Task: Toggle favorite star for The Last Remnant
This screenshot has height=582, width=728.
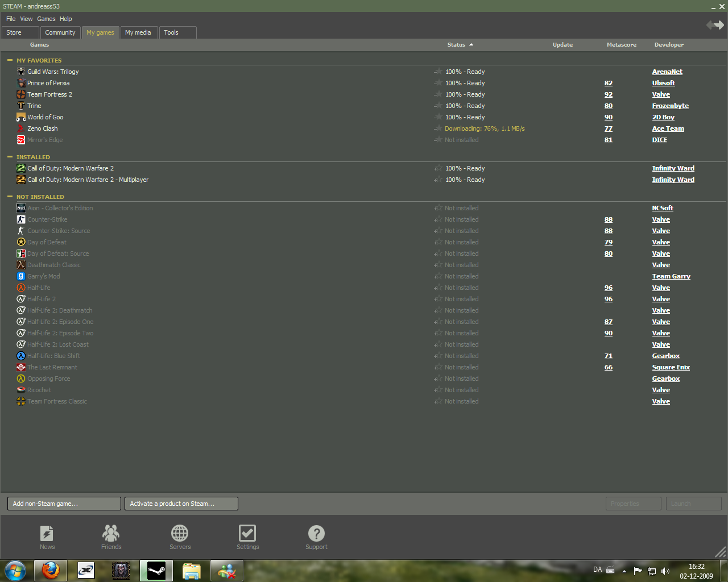Action: tap(439, 367)
